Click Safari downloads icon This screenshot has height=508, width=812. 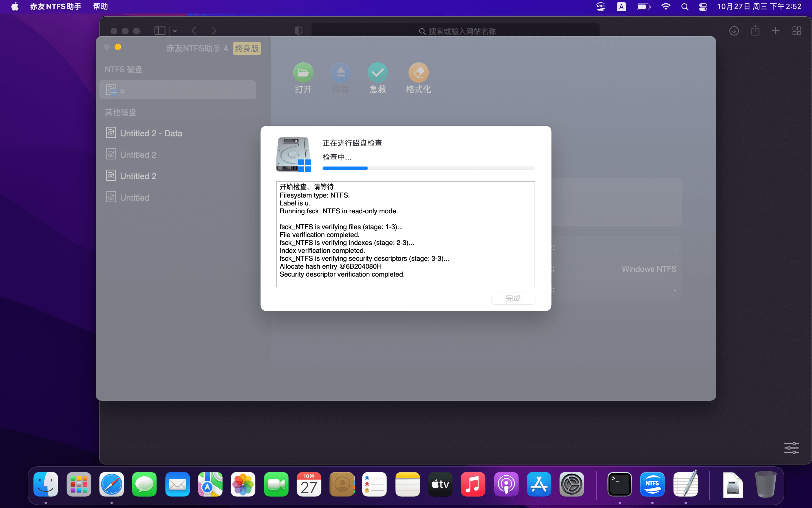pyautogui.click(x=734, y=31)
